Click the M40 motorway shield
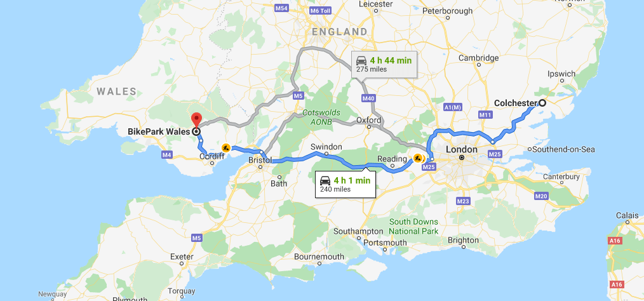 368,98
